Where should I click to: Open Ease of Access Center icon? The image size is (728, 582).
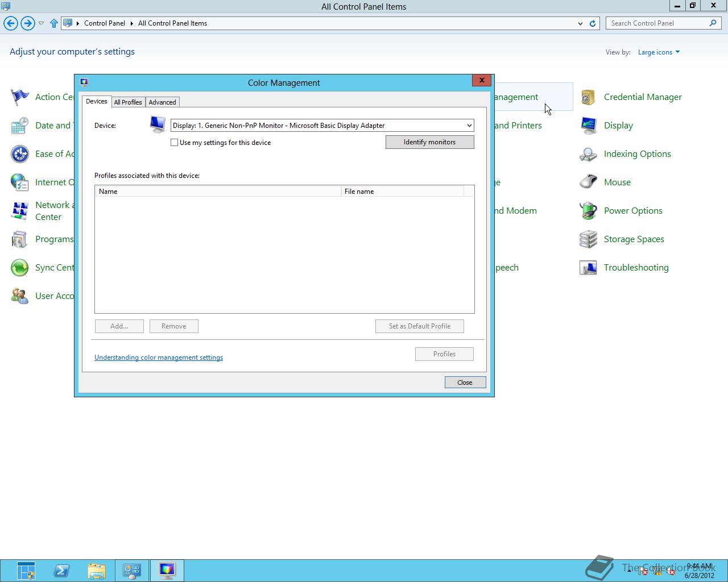click(x=20, y=154)
